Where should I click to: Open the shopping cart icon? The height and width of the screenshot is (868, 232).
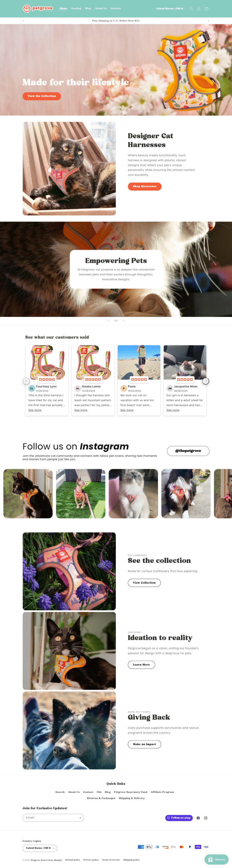click(x=206, y=8)
